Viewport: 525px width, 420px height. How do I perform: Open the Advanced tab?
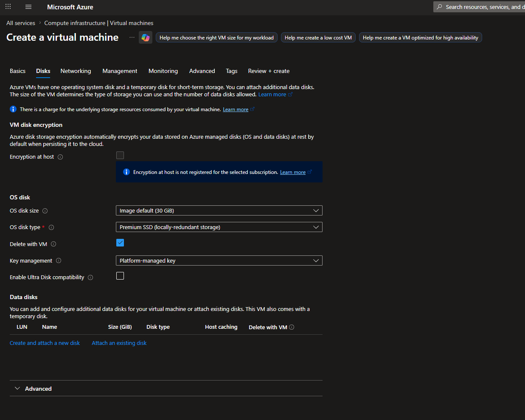202,71
